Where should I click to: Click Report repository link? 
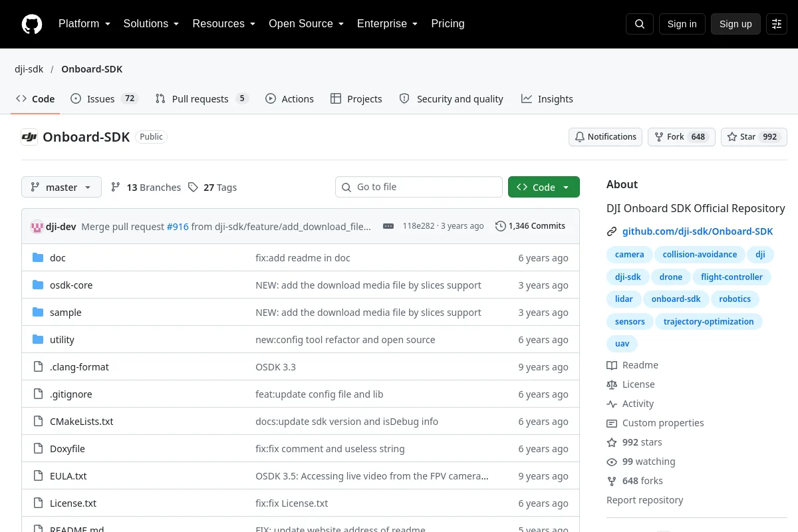645,500
